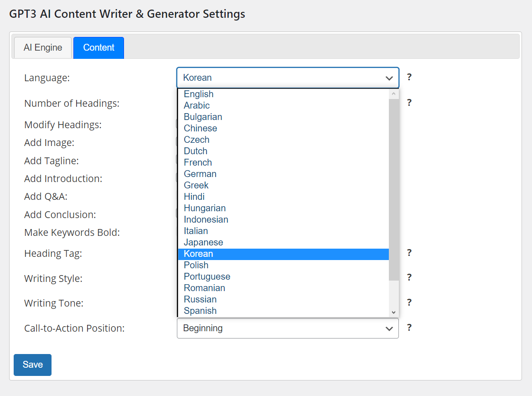Select Portuguese language option

[283, 276]
